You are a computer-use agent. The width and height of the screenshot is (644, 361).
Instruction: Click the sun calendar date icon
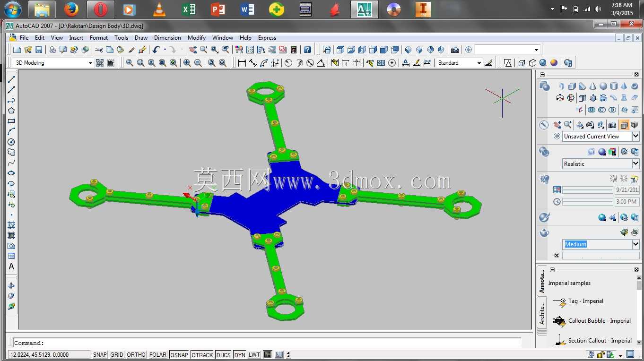(x=557, y=190)
